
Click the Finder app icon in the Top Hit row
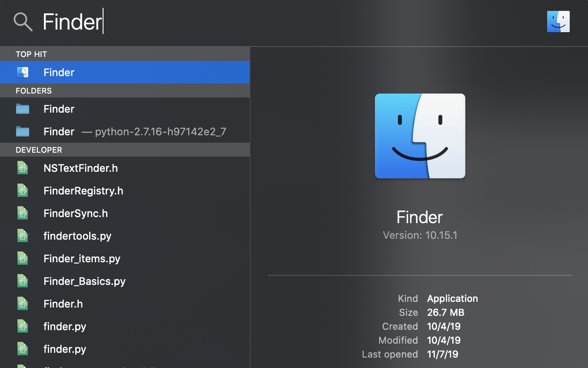click(23, 72)
